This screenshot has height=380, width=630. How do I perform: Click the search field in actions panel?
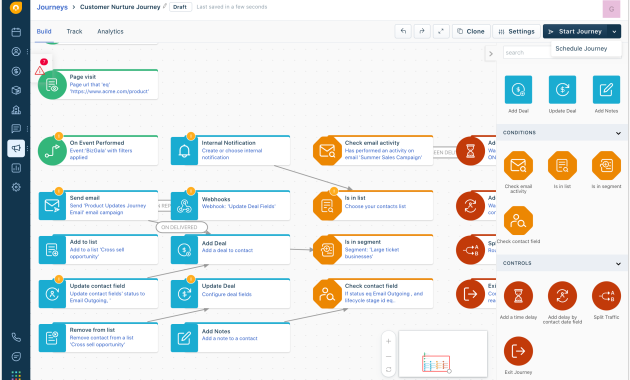coord(527,53)
